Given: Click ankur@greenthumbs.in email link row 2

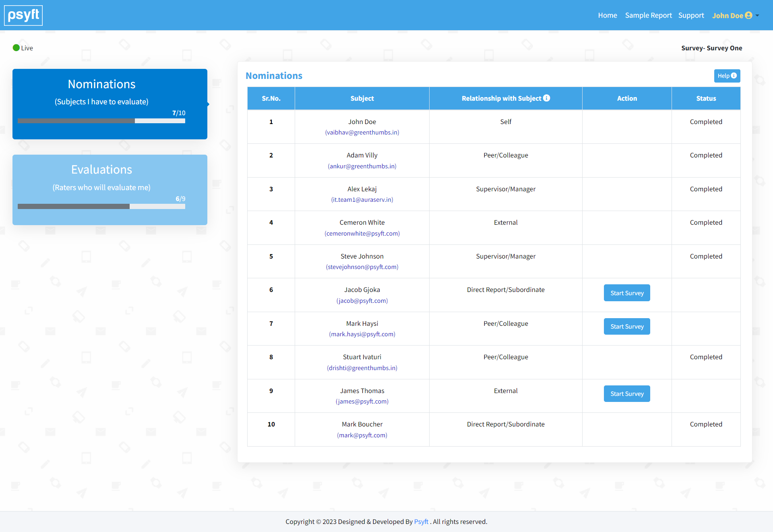Looking at the screenshot, I should coord(361,166).
